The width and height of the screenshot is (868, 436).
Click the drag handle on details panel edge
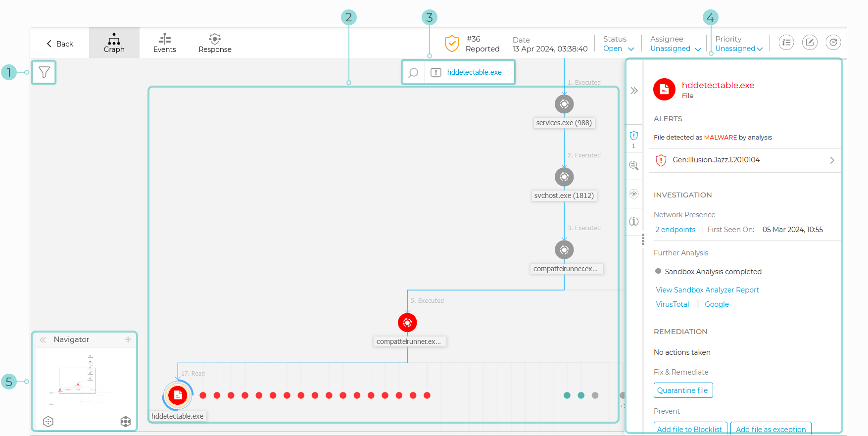pos(643,240)
